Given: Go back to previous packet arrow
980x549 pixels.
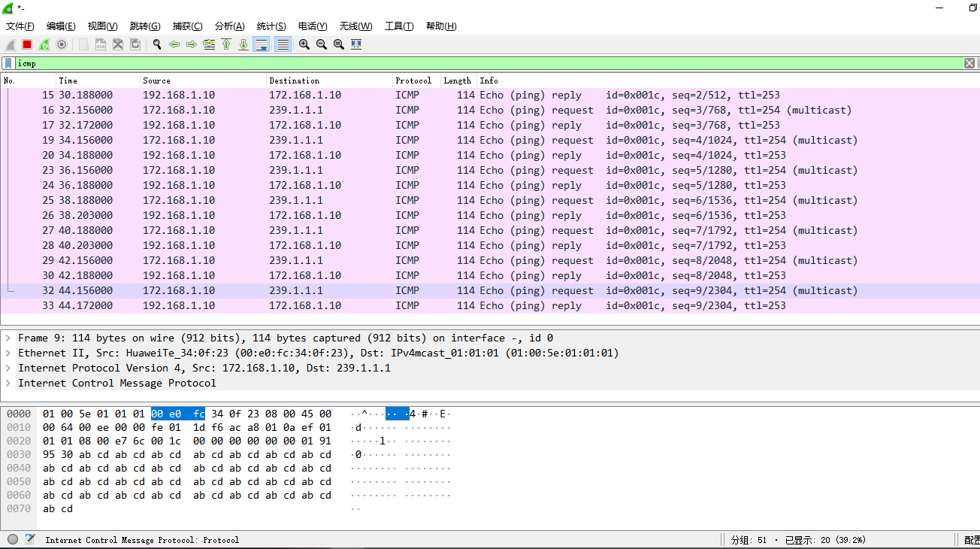Looking at the screenshot, I should [174, 44].
